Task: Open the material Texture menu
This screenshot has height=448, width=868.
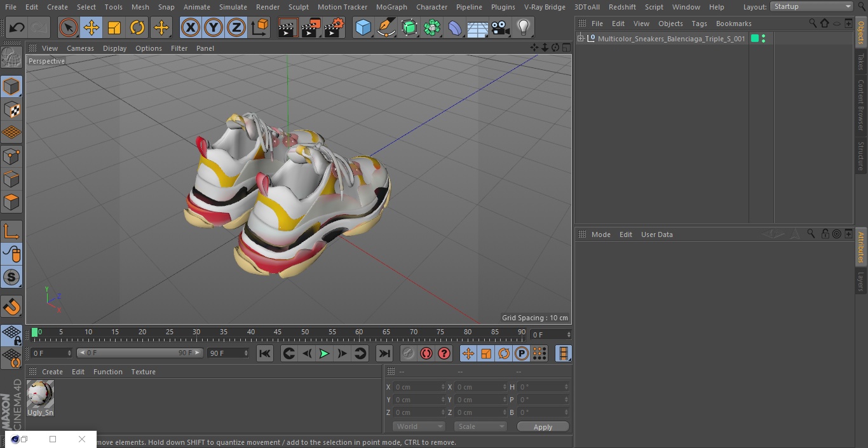Action: tap(143, 372)
